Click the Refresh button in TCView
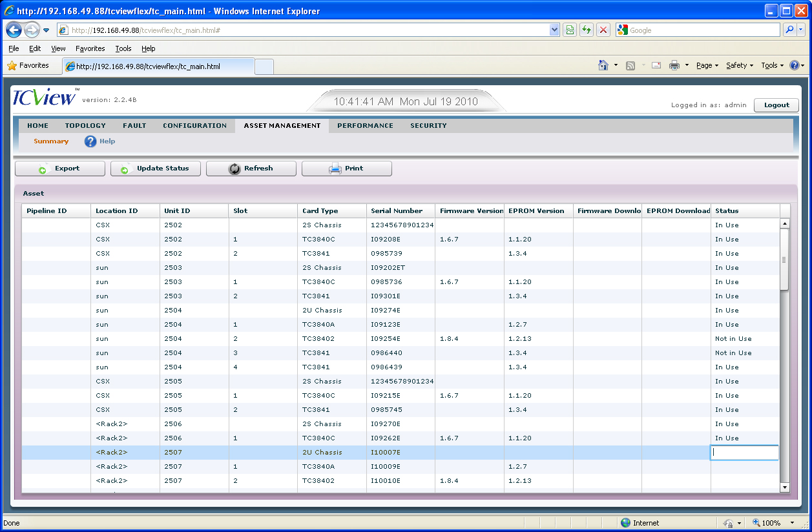The width and height of the screenshot is (812, 532). point(251,169)
